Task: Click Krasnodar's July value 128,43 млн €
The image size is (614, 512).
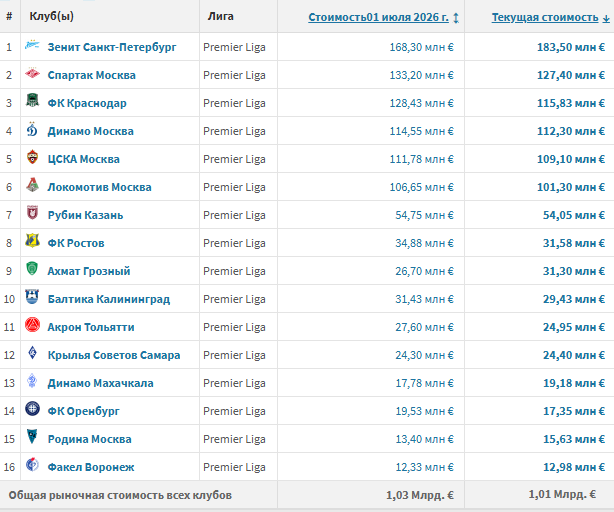Action: click(x=421, y=103)
